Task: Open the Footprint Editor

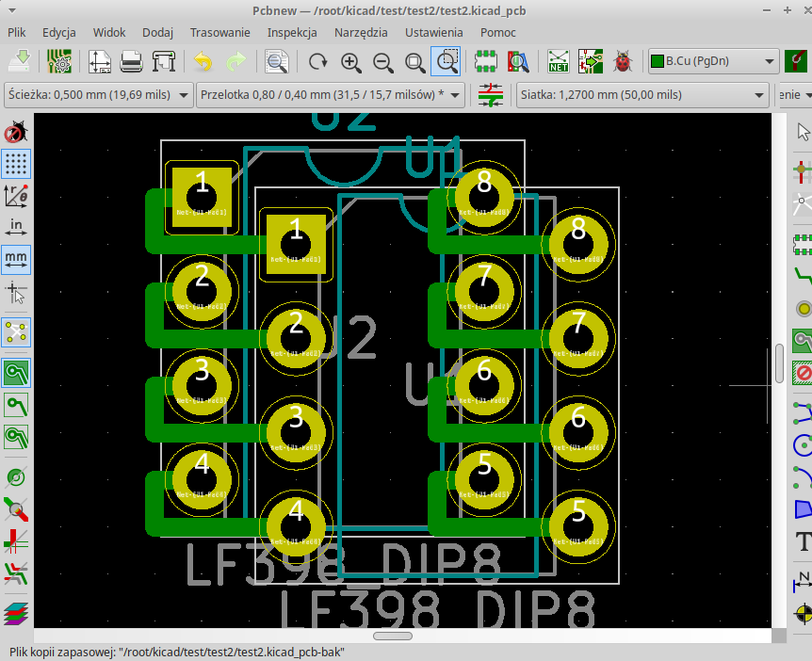Action: pos(486,61)
